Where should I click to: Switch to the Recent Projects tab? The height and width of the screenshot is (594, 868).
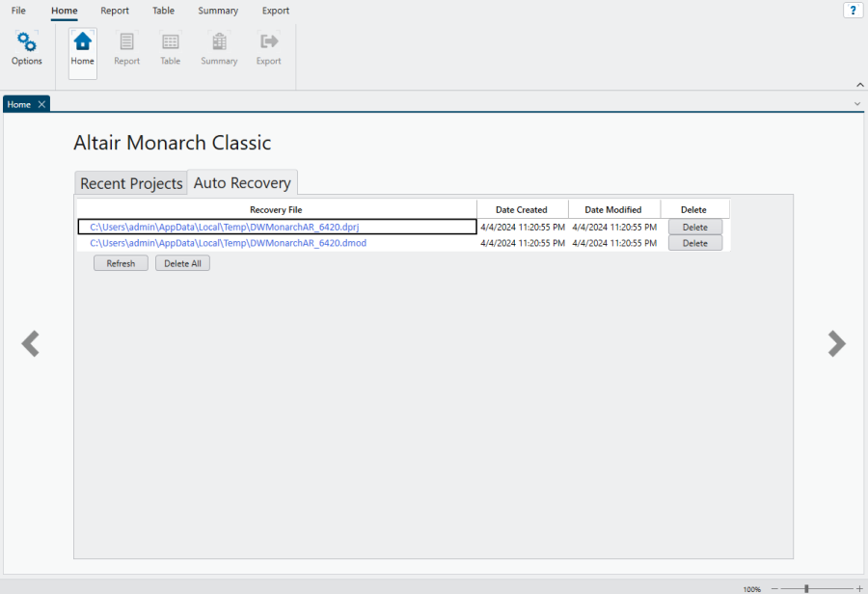pos(131,183)
